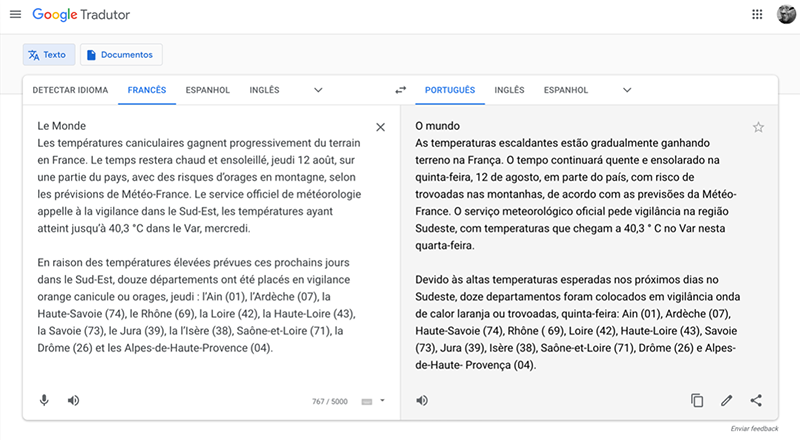Choose Espanhol as source language
The image size is (800, 440).
207,90
